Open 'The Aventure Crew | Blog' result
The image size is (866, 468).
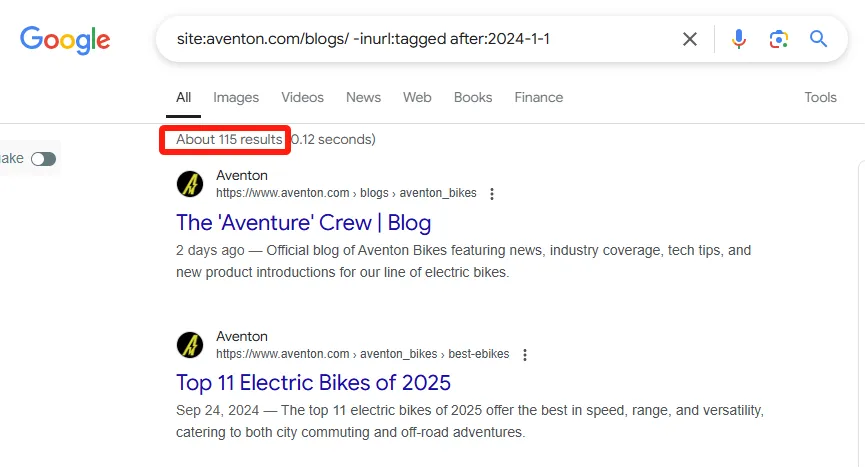pyautogui.click(x=303, y=223)
